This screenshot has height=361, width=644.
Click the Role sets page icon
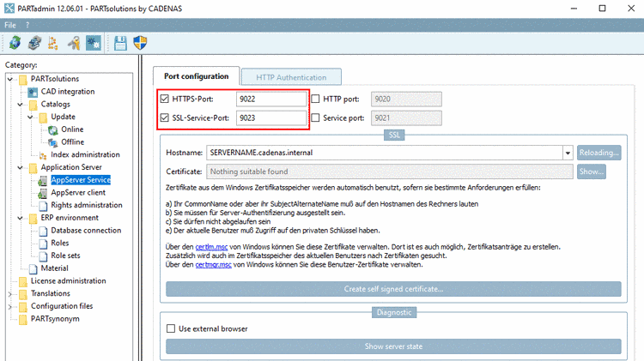pos(43,256)
